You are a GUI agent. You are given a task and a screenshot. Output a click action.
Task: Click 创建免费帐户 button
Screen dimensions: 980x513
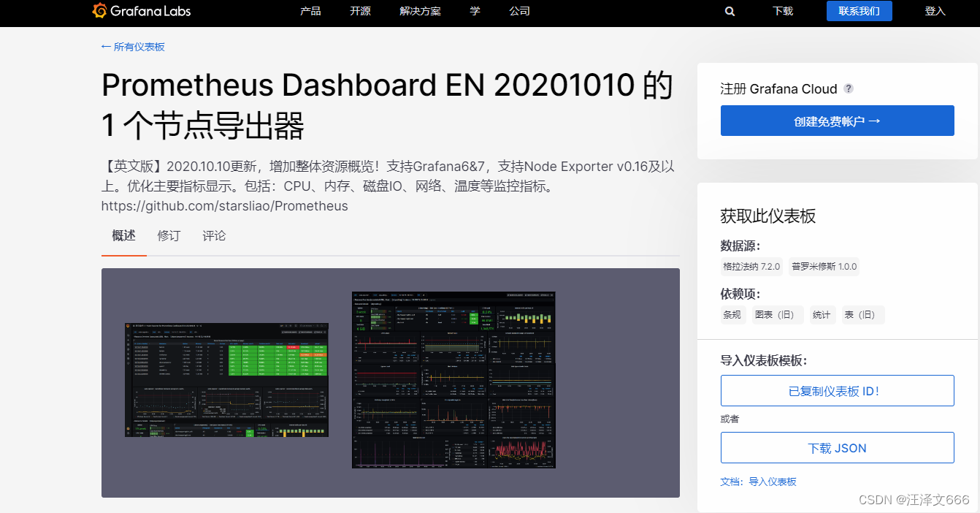pos(838,121)
